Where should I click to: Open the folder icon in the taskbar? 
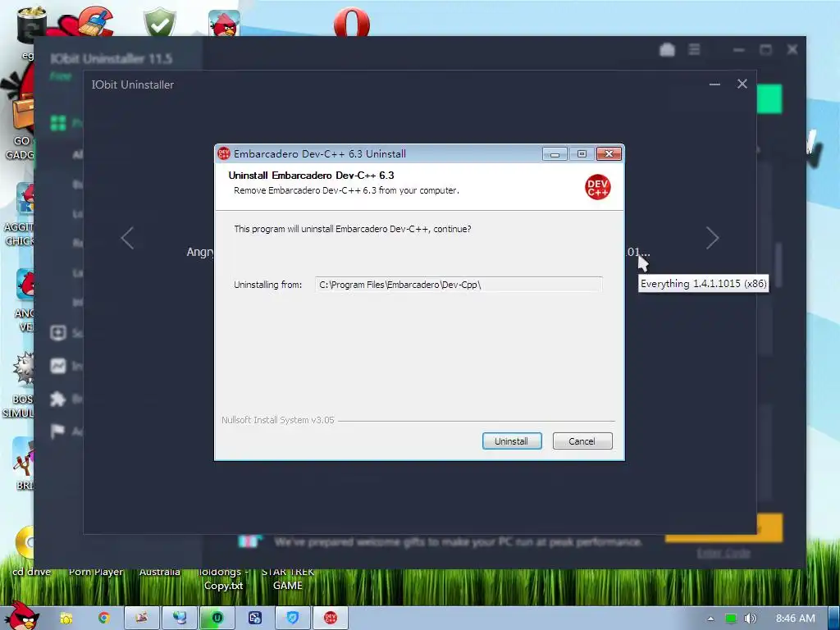click(x=66, y=619)
